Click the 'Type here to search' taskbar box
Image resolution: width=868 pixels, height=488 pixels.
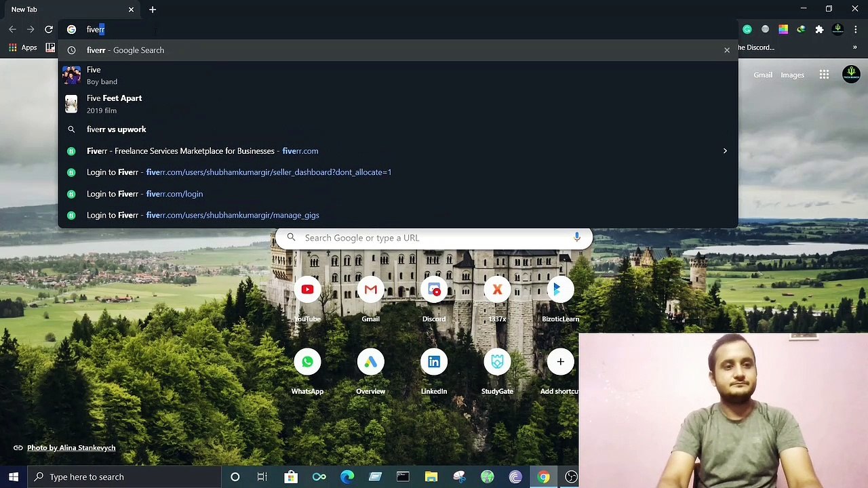[x=124, y=477]
